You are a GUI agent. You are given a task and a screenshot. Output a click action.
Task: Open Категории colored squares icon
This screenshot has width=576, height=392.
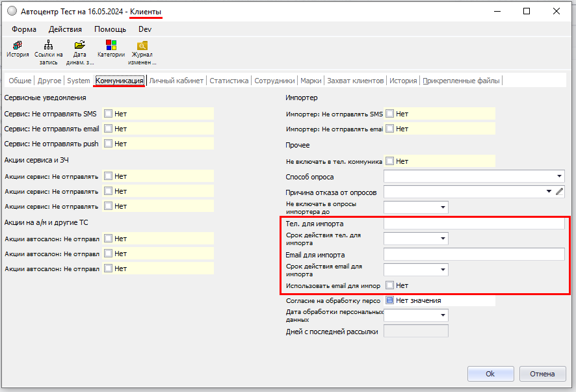click(111, 46)
